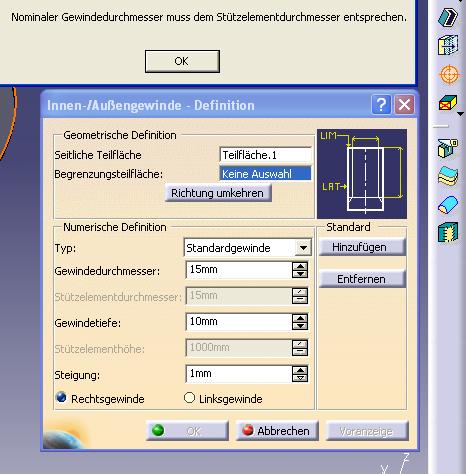Choose the Linksgewinde radio button
This screenshot has height=474, width=466.
pyautogui.click(x=189, y=397)
